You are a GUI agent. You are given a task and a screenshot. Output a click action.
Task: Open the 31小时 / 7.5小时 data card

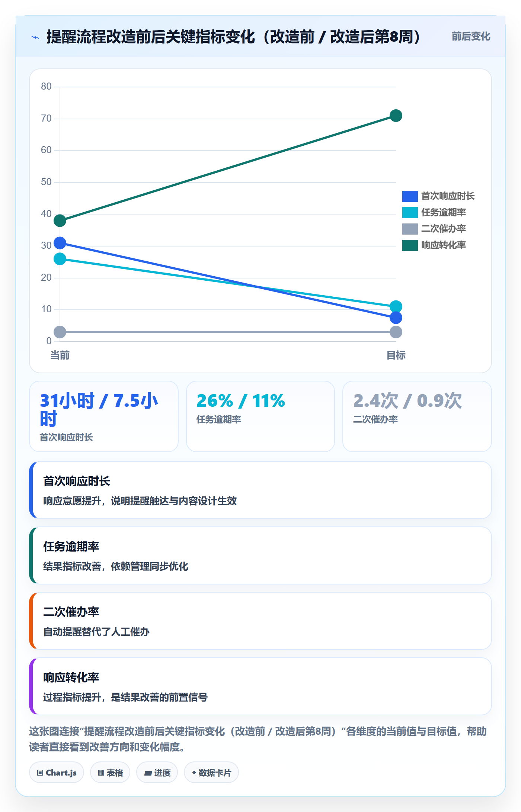click(x=104, y=416)
